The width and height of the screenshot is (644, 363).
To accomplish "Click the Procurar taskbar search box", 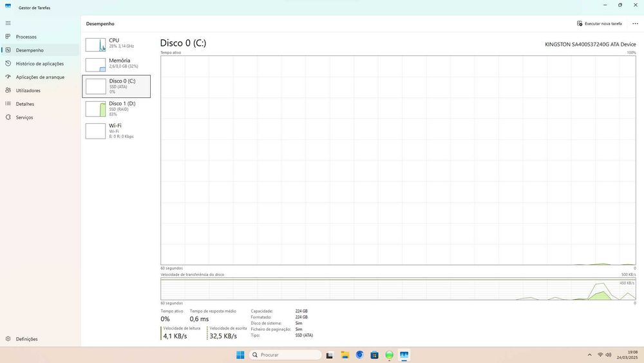I will [x=285, y=355].
